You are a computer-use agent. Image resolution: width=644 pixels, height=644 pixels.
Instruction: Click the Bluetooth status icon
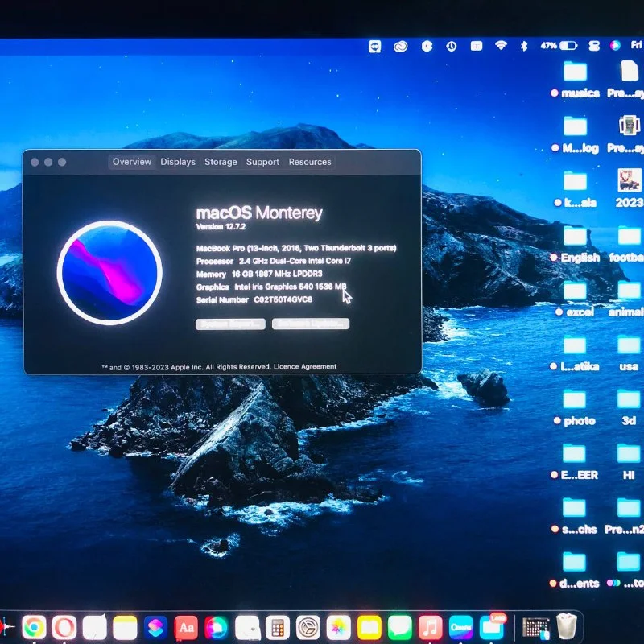coord(523,46)
